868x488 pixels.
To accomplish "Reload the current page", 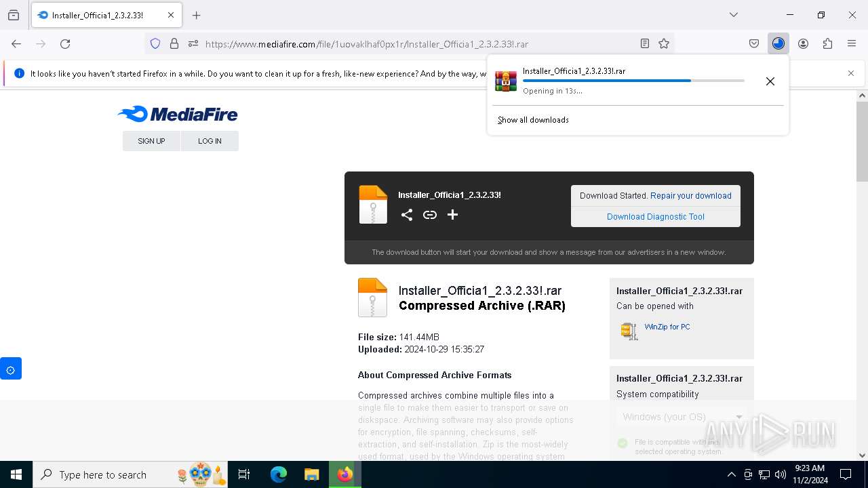I will pos(65,43).
